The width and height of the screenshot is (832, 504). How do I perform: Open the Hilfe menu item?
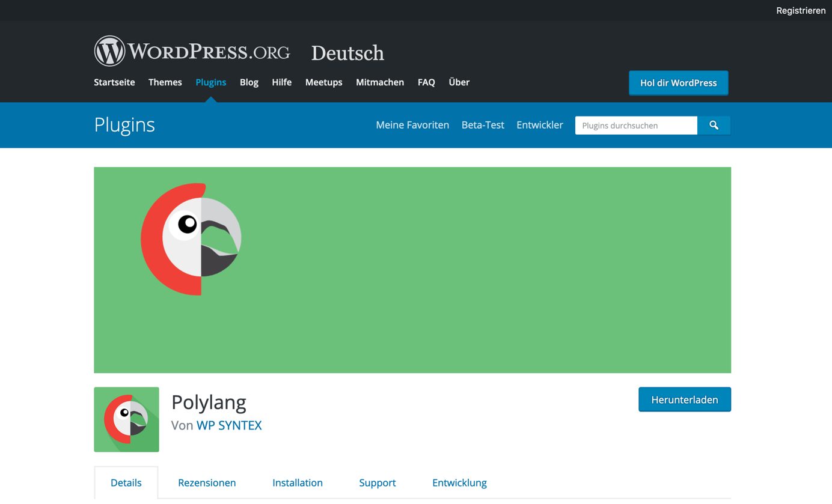coord(281,82)
